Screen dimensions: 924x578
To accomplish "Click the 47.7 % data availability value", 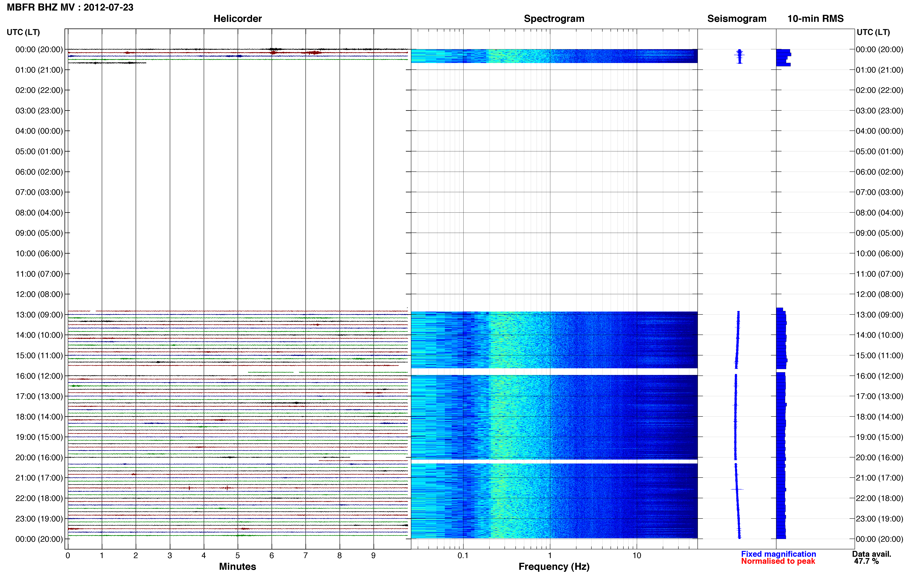I will [x=867, y=561].
